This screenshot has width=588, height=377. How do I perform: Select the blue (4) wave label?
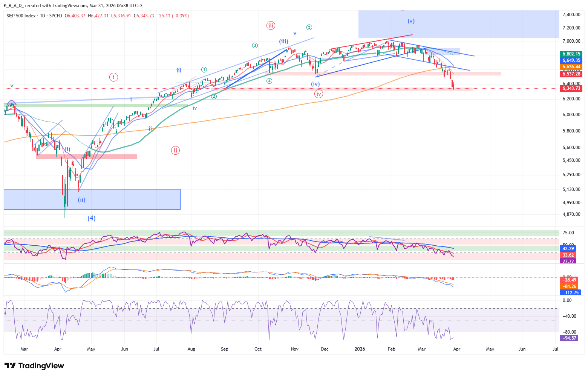[91, 218]
